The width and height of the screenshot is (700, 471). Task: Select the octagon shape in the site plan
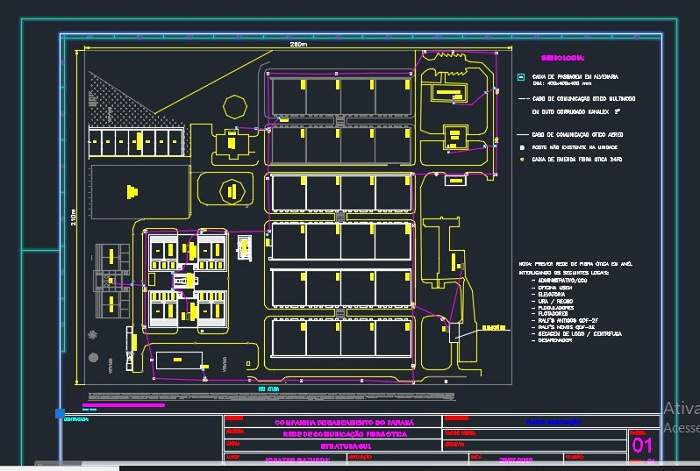tap(235, 107)
